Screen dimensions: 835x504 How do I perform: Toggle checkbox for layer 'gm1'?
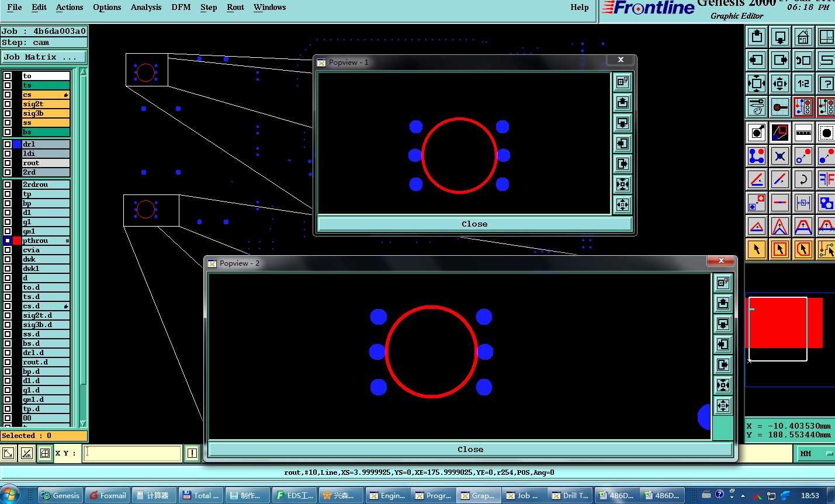tap(8, 231)
